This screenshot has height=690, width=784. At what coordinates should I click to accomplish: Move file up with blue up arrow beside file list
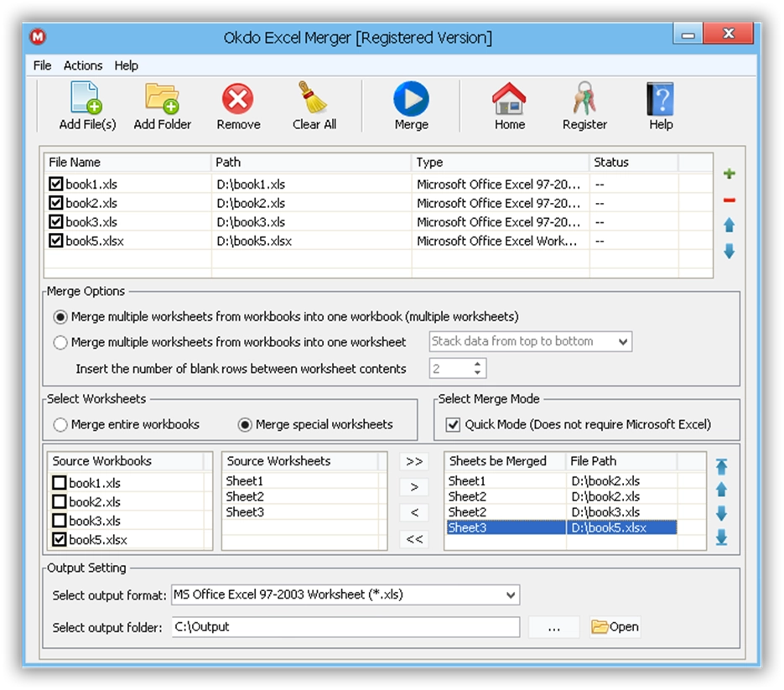pos(729,226)
